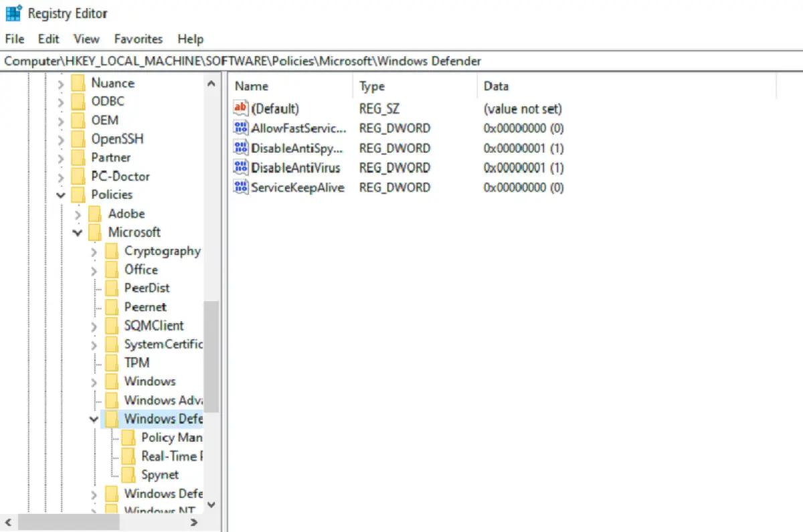Screen dimensions: 803x532
Task: Click the Data column header
Action: (627, 86)
